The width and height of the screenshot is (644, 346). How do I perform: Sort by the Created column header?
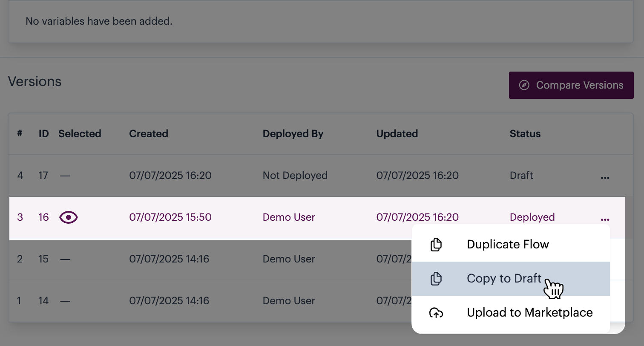pyautogui.click(x=149, y=134)
